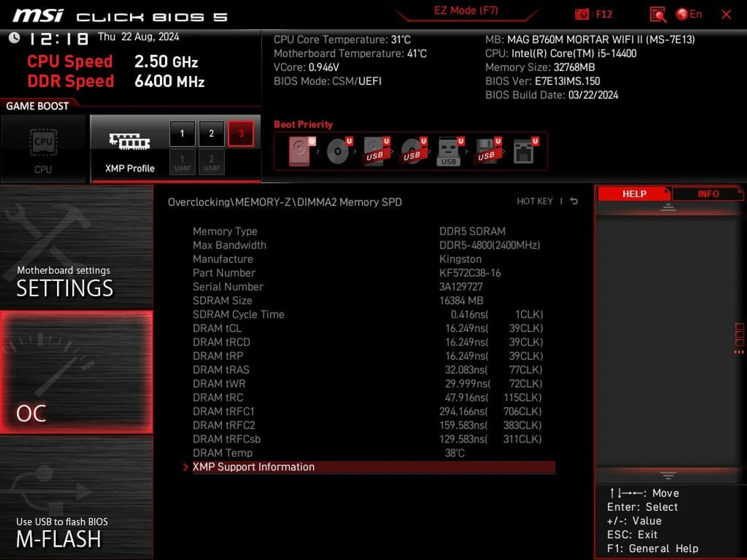This screenshot has height=560, width=747.
Task: Toggle the CPU Game Boost button
Action: (x=43, y=149)
